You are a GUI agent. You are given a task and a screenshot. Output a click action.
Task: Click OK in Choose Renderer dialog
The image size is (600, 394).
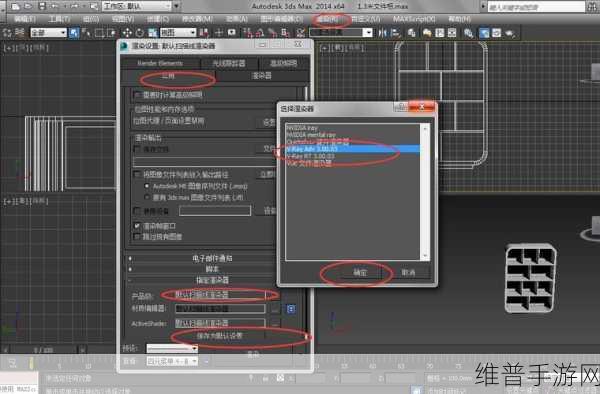(360, 273)
